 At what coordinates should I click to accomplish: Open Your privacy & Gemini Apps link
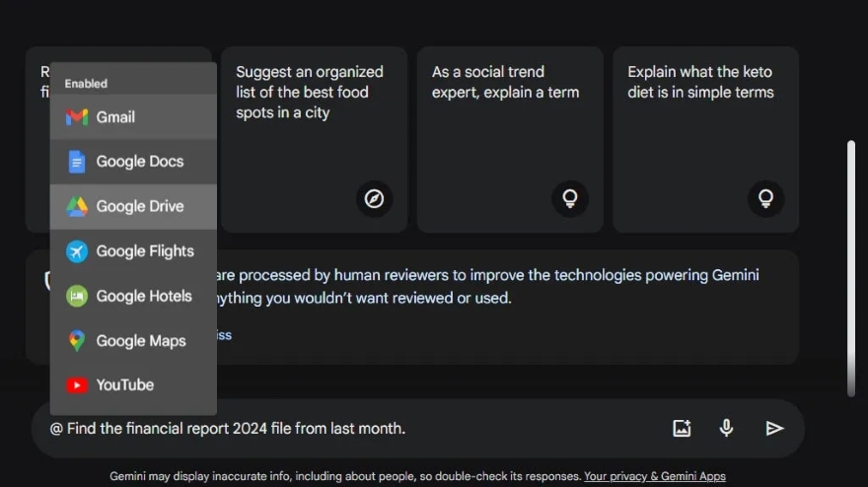click(x=654, y=477)
